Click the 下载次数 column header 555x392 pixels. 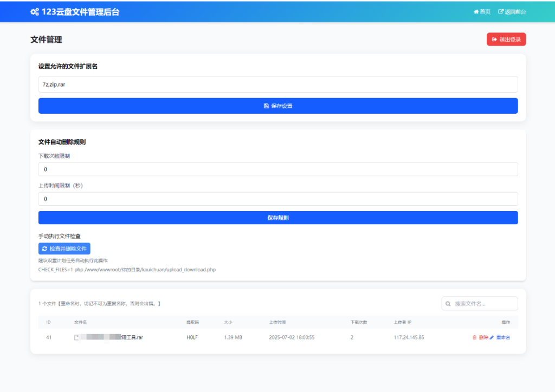(x=358, y=322)
